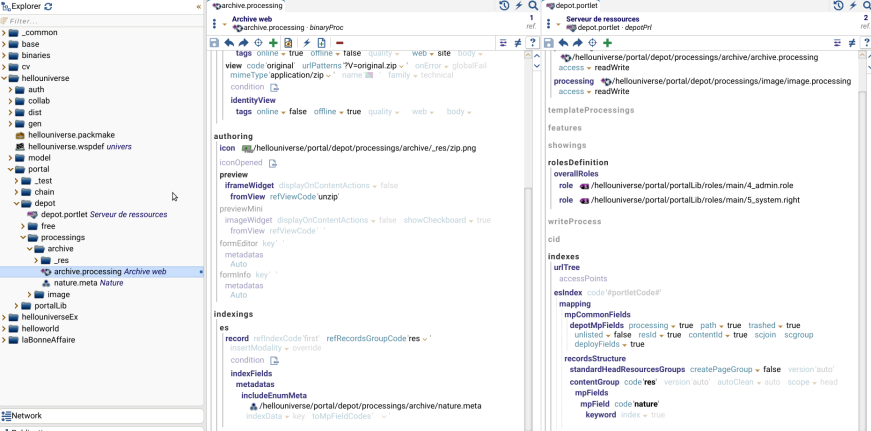The width and height of the screenshot is (871, 431).
Task: Click green plus icon in depot.portlet toolbar
Action: (607, 43)
